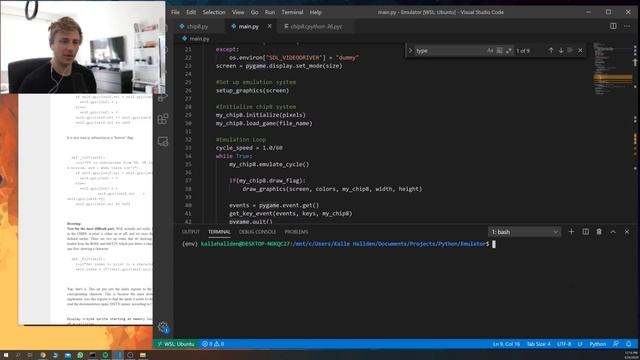The width and height of the screenshot is (640, 360).
Task: Close the terminal panel
Action: tap(627, 232)
